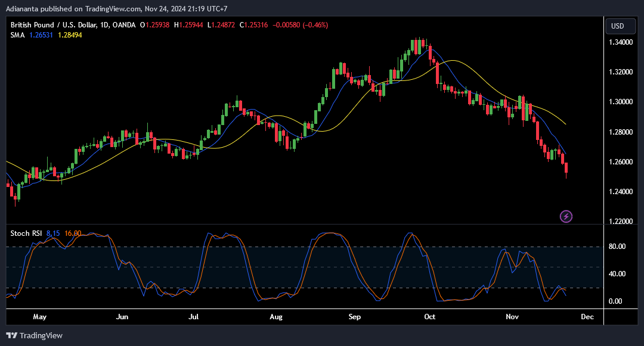This screenshot has height=346, width=644.
Task: Click the Nov label on time axis
Action: point(512,317)
